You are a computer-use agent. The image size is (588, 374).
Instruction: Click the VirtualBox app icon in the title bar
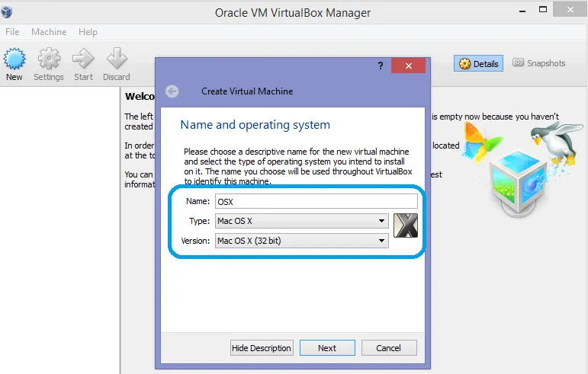[7, 12]
